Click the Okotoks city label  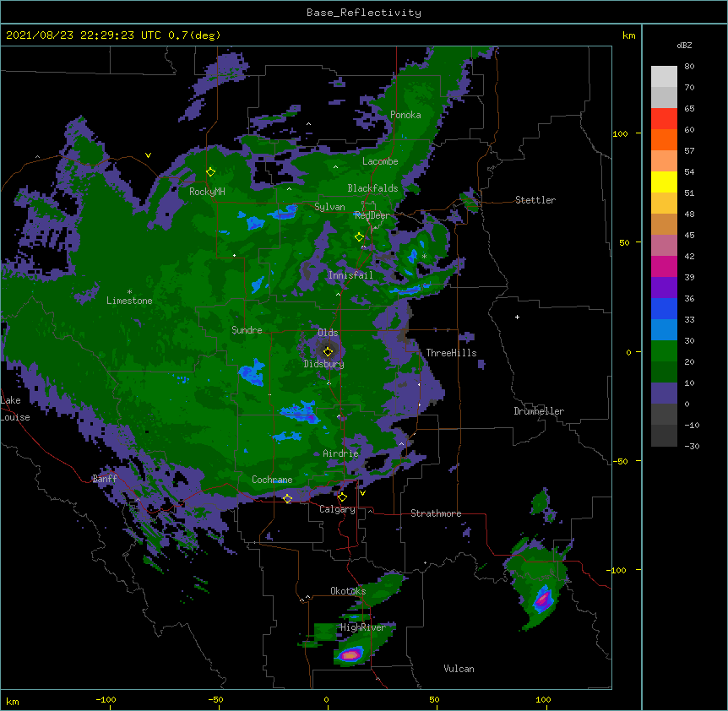(x=348, y=591)
